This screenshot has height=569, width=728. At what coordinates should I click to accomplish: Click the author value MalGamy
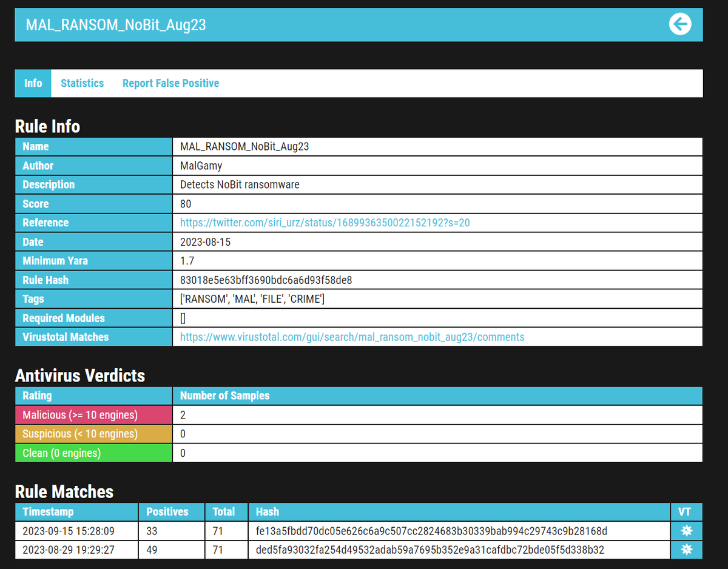pyautogui.click(x=201, y=166)
